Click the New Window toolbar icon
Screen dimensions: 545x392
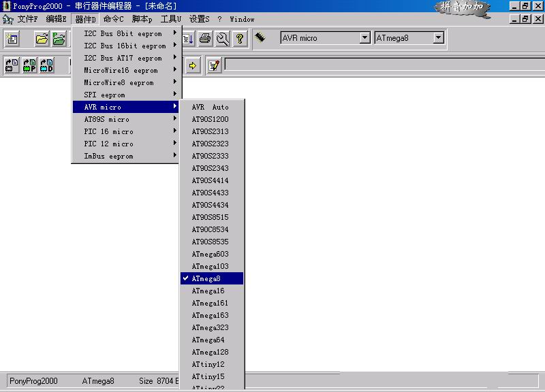point(12,39)
